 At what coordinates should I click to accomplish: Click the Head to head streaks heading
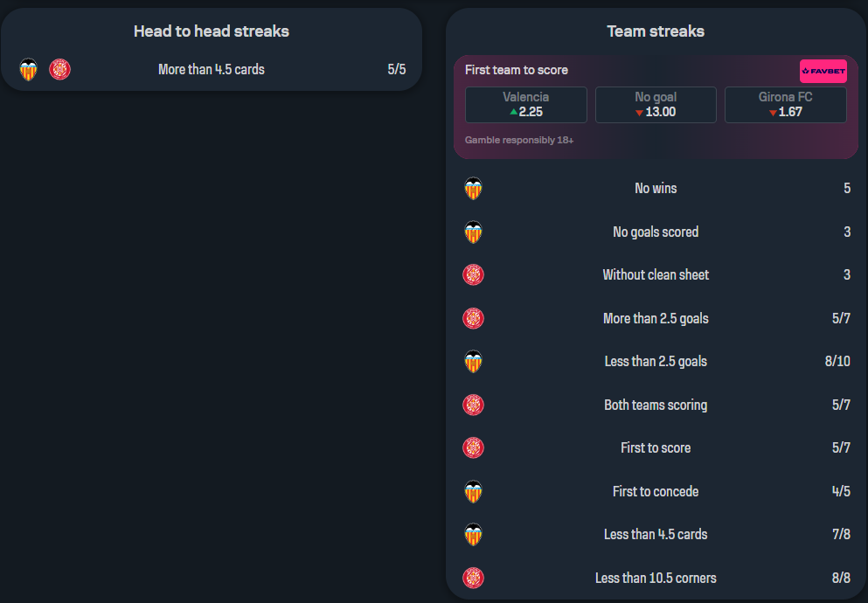point(212,31)
